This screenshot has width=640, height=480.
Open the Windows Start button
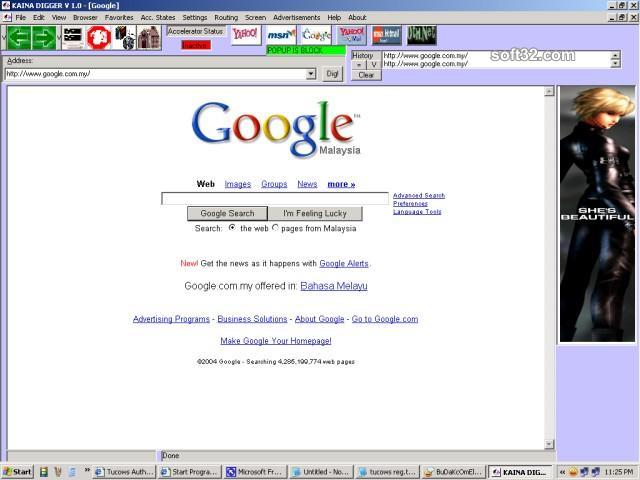pos(17,472)
